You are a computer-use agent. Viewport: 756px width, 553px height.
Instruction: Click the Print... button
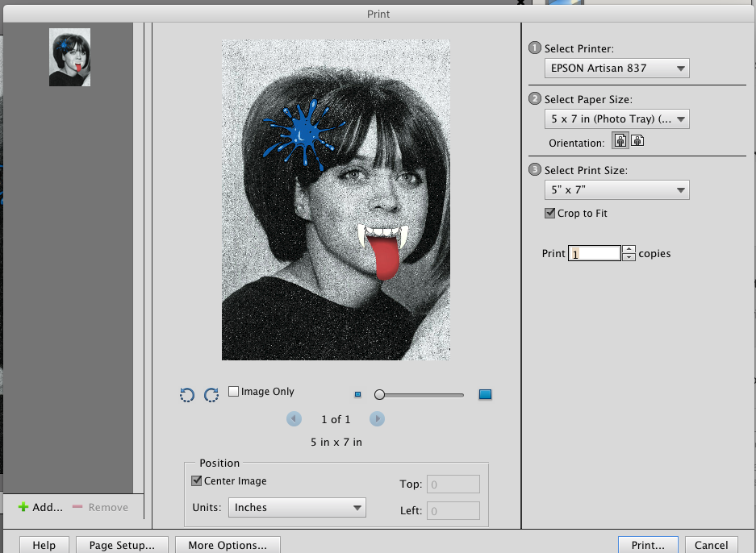[648, 545]
